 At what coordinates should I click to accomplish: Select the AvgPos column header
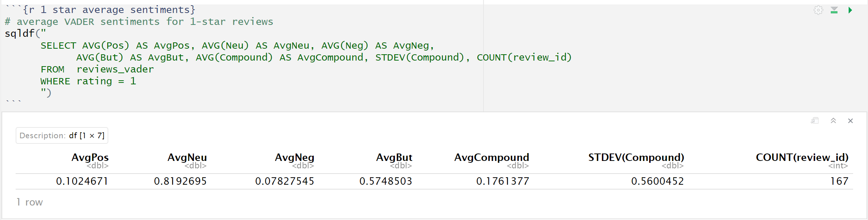90,158
